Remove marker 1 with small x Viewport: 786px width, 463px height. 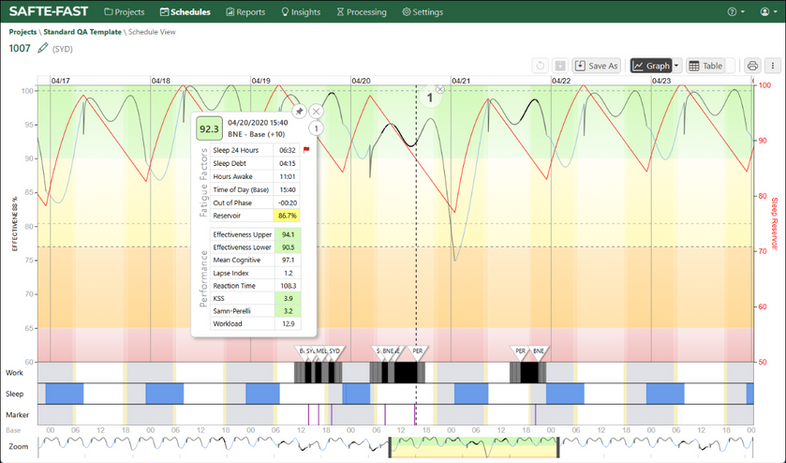[440, 90]
